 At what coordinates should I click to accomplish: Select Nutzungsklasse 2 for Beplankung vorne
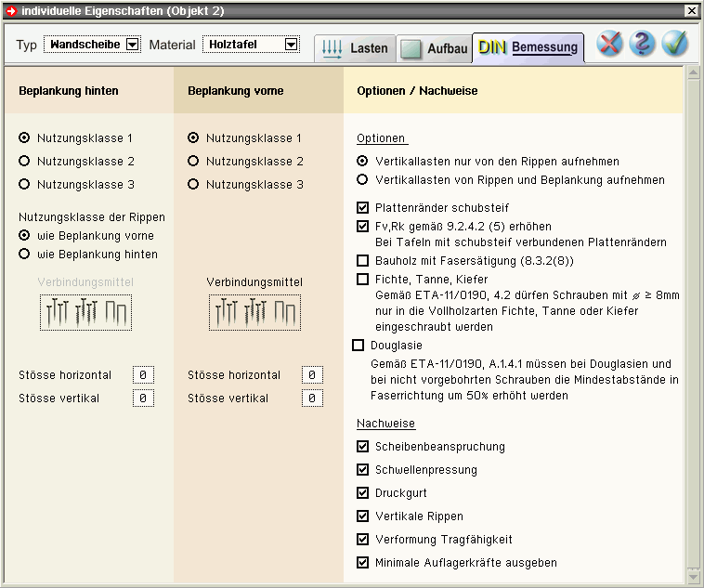(193, 162)
